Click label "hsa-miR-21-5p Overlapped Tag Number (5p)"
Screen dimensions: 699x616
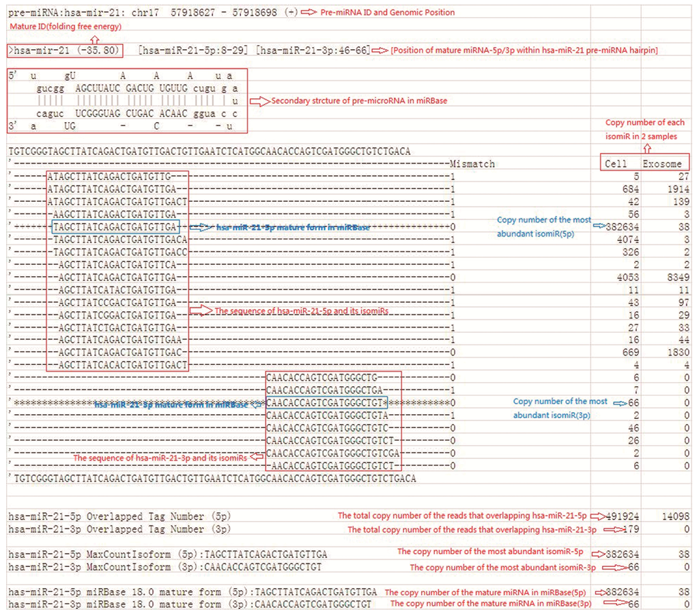(119, 516)
